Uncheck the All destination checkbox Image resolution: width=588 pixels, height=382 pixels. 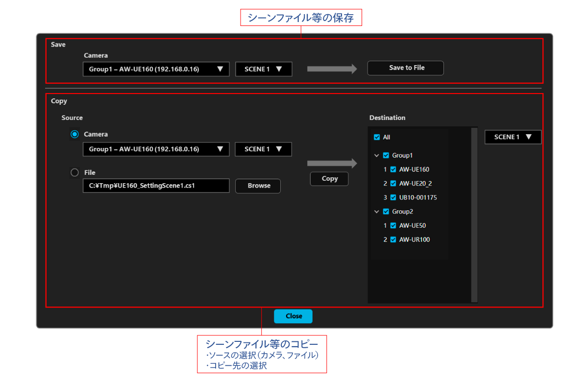[377, 138]
